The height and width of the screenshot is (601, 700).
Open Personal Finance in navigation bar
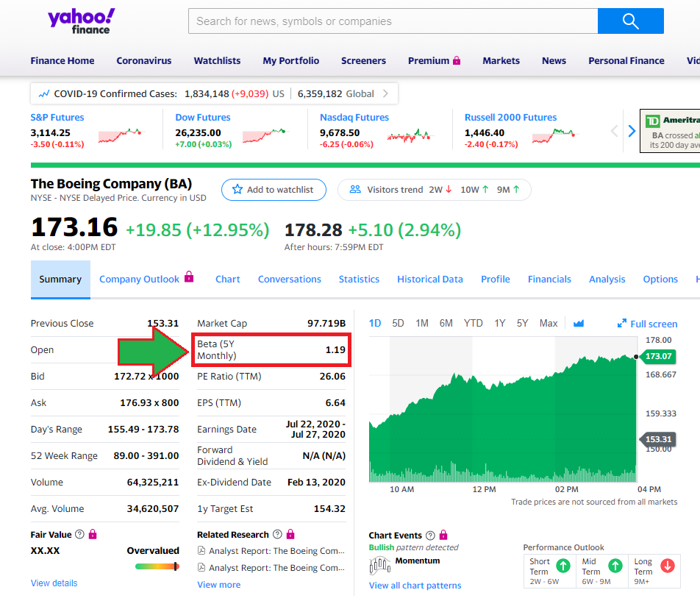click(626, 60)
